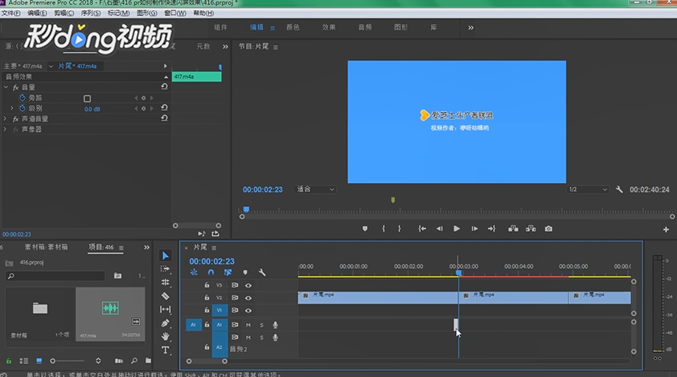Click the project search field
The height and width of the screenshot is (377, 677).
56,276
